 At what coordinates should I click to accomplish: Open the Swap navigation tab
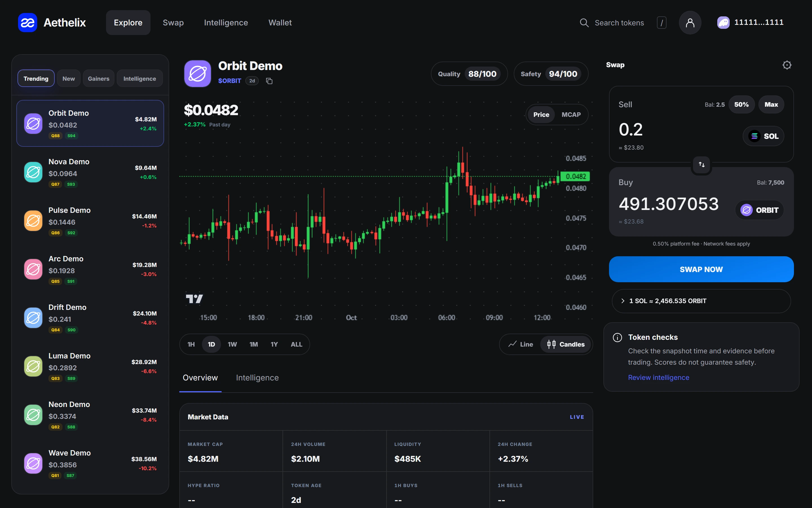pos(173,23)
